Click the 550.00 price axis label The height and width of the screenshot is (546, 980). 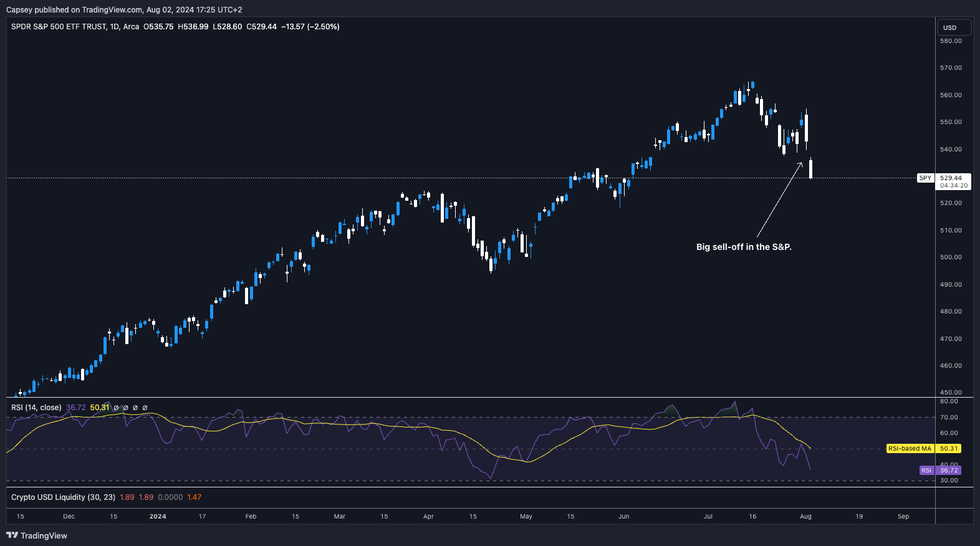pyautogui.click(x=951, y=122)
